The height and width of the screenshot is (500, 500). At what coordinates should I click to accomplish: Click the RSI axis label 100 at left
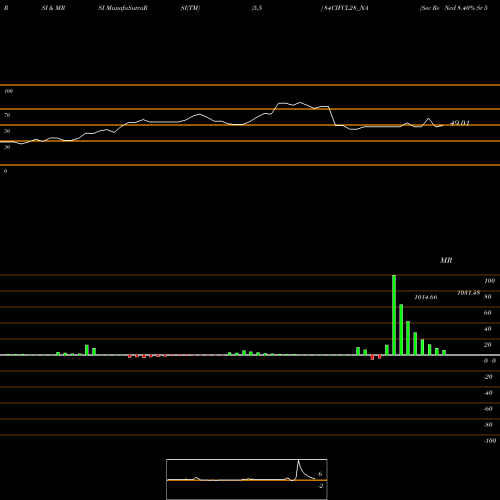click(x=8, y=91)
